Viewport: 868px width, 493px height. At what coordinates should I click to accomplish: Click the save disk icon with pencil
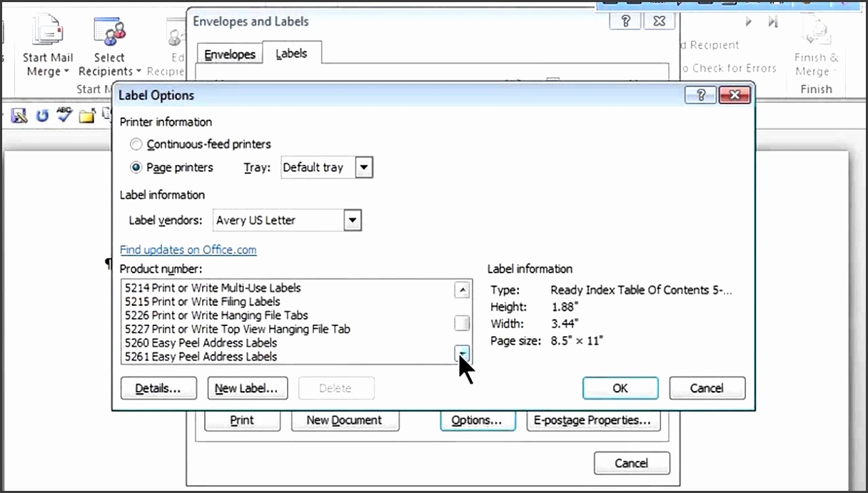(19, 116)
